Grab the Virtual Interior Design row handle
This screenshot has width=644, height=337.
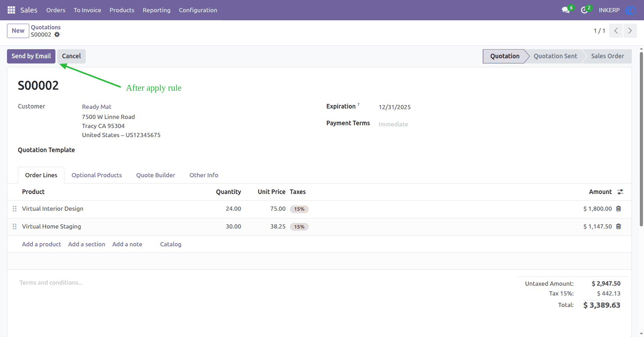[15, 209]
